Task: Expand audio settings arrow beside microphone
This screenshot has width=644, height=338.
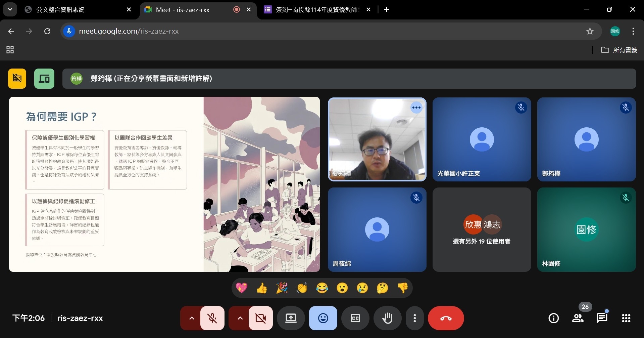Action: tap(192, 318)
